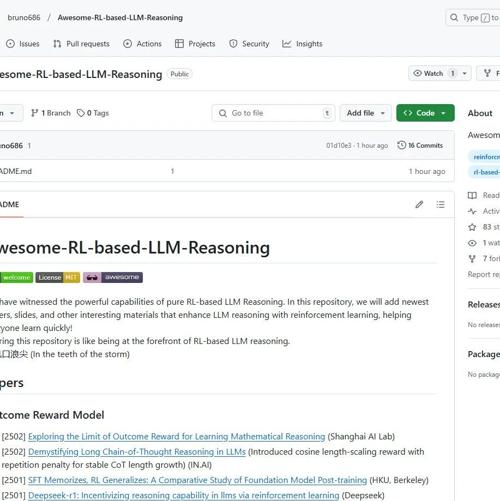Click the PRs welcome badge
The width and height of the screenshot is (500, 501).
coord(16,277)
